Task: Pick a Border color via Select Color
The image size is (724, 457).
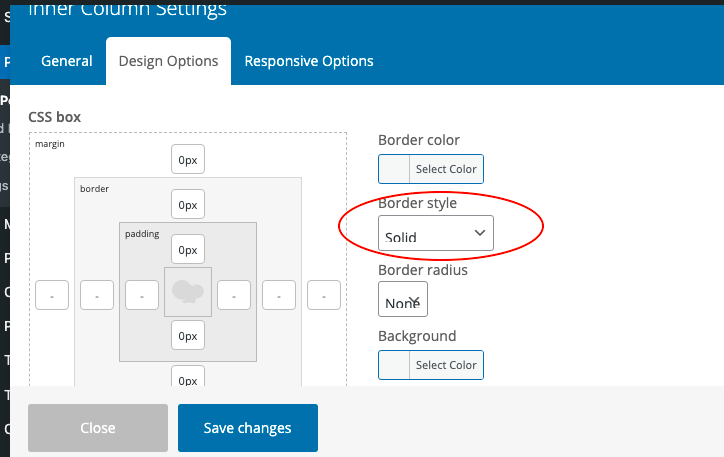Action: pyautogui.click(x=446, y=169)
